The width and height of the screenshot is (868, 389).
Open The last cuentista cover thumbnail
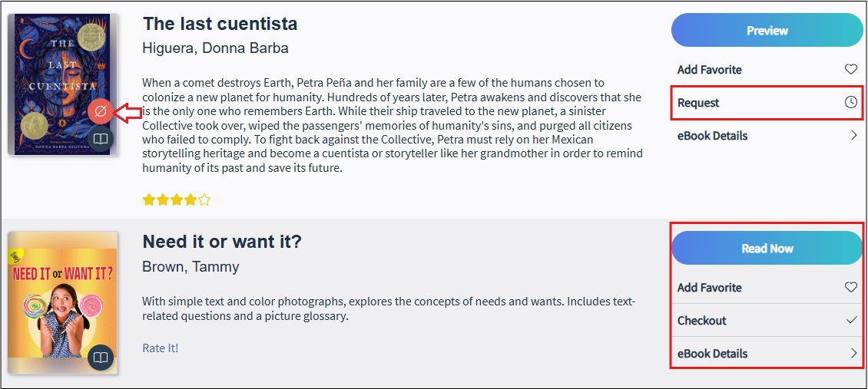pos(62,84)
